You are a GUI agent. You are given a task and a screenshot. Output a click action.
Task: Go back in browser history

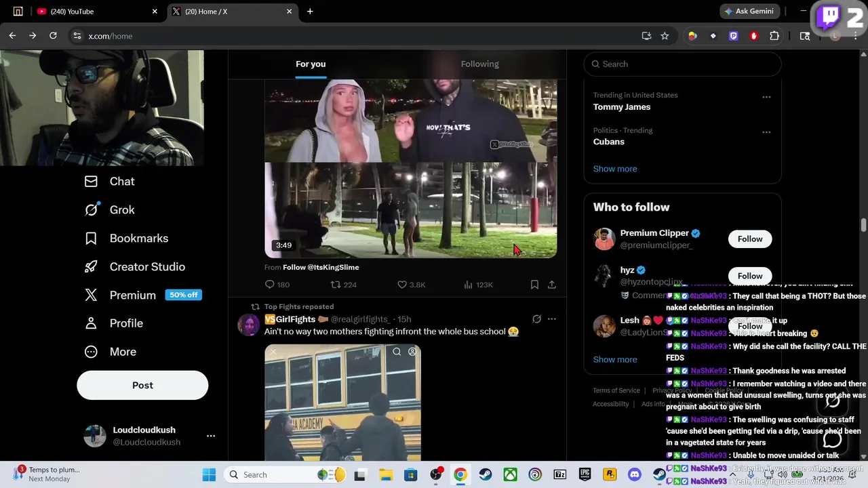coord(12,36)
